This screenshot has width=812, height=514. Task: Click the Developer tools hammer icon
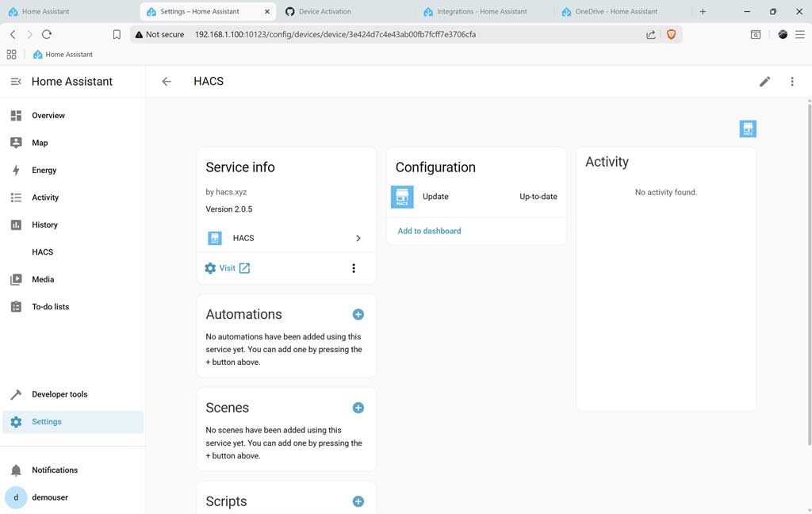(x=16, y=394)
